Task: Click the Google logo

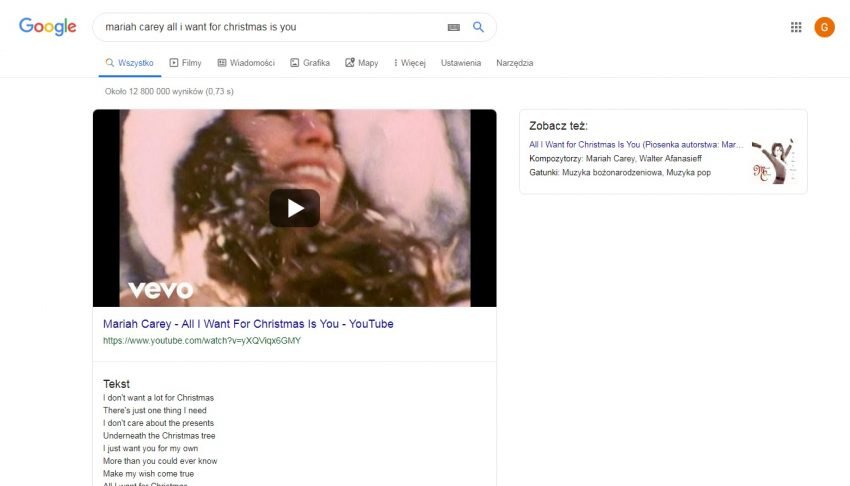Action: click(x=48, y=26)
